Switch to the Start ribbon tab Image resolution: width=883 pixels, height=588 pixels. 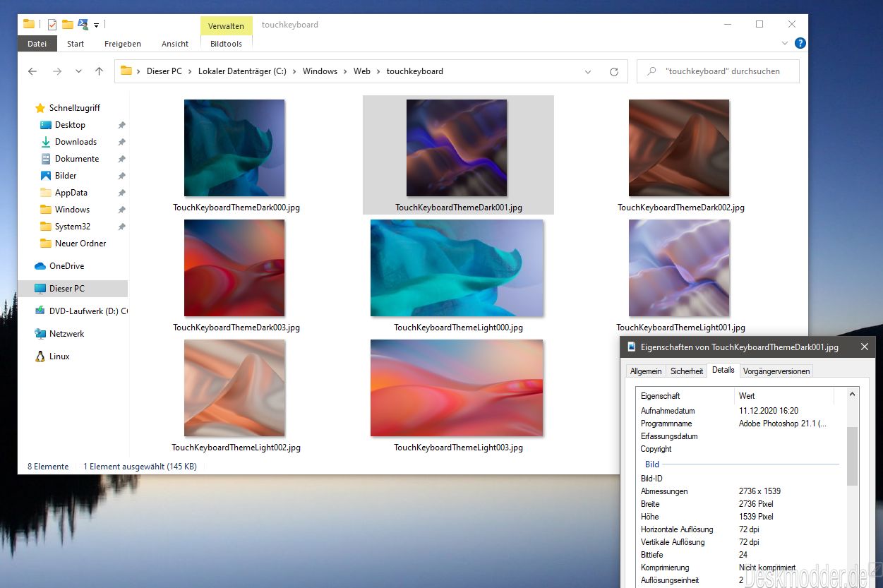(76, 44)
